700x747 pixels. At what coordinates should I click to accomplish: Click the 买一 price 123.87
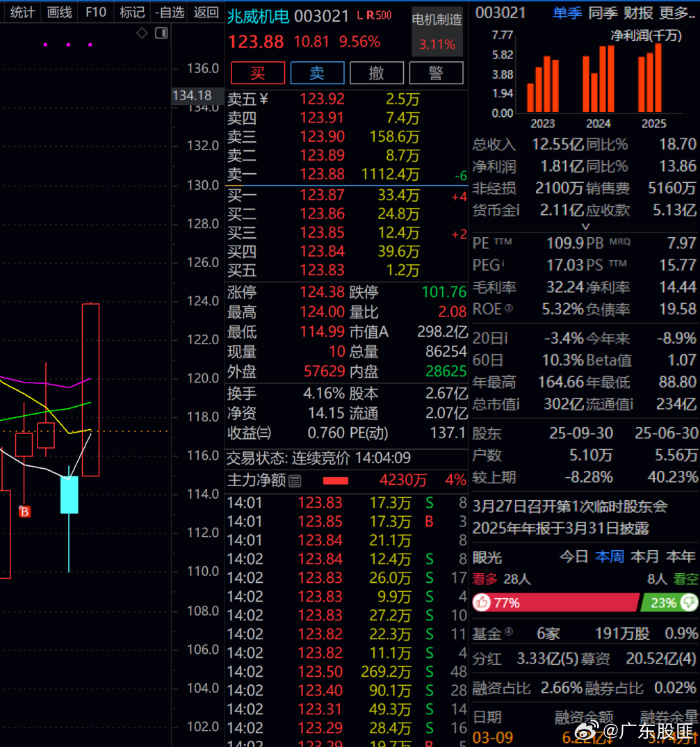(x=323, y=195)
